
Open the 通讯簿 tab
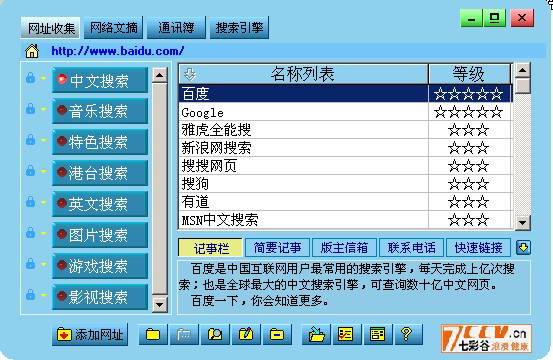(x=176, y=28)
